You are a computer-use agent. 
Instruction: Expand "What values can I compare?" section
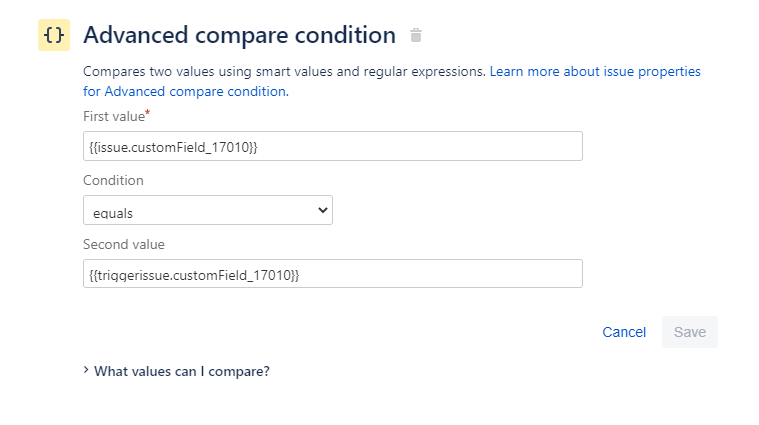coord(181,371)
